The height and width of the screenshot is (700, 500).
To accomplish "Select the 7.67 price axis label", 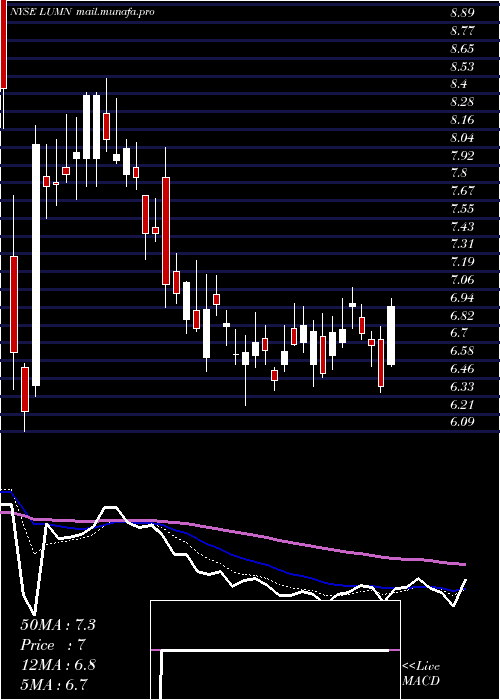I will tap(462, 191).
